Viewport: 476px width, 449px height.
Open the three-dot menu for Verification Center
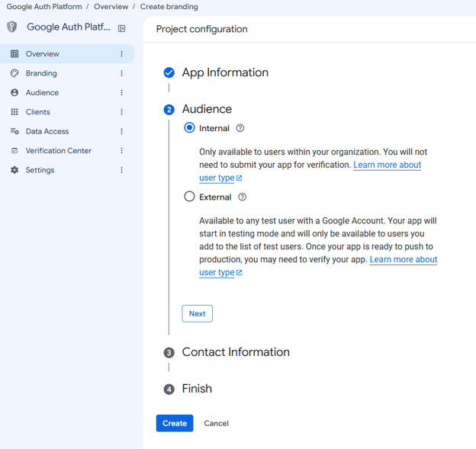click(122, 151)
